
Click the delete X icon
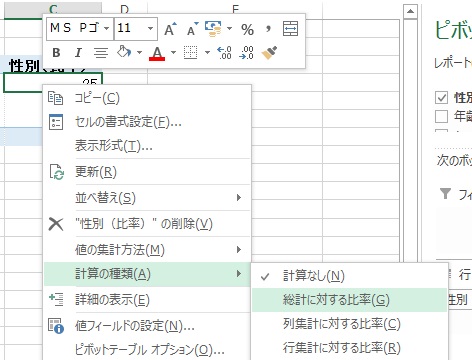[x=56, y=224]
